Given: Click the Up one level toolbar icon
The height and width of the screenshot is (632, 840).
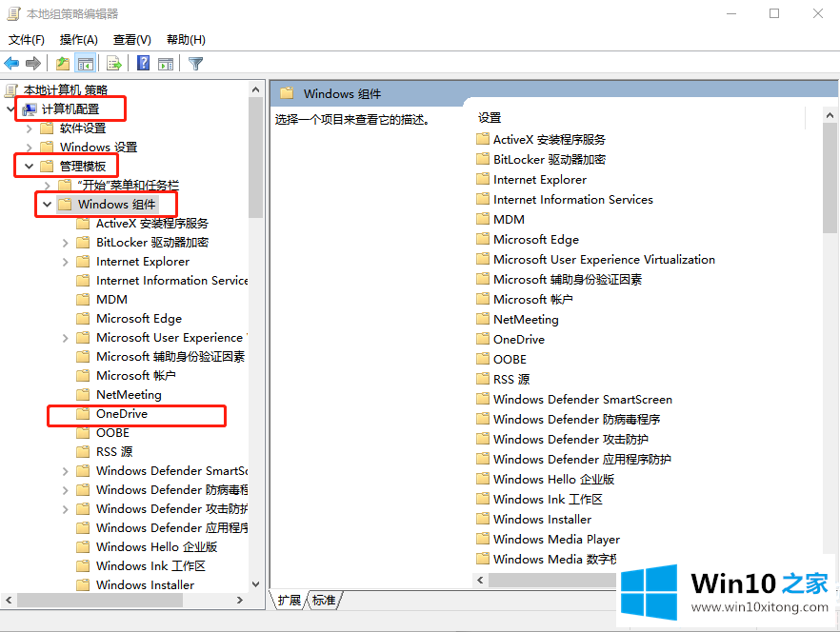Looking at the screenshot, I should [63, 64].
